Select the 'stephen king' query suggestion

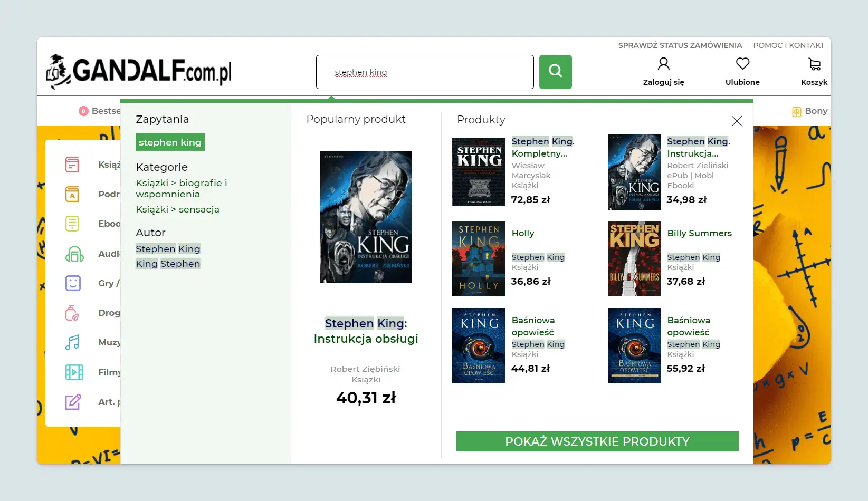(x=170, y=142)
